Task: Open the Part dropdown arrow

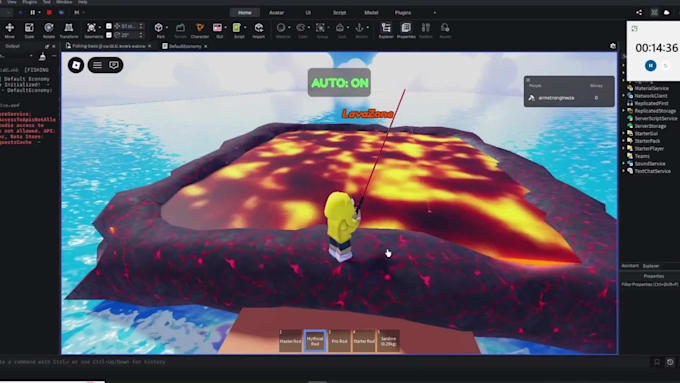Action: tap(167, 28)
